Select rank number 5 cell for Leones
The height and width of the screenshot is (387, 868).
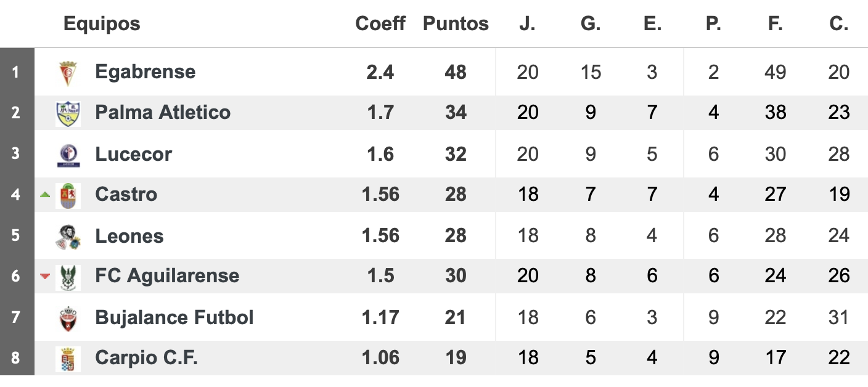click(x=17, y=235)
